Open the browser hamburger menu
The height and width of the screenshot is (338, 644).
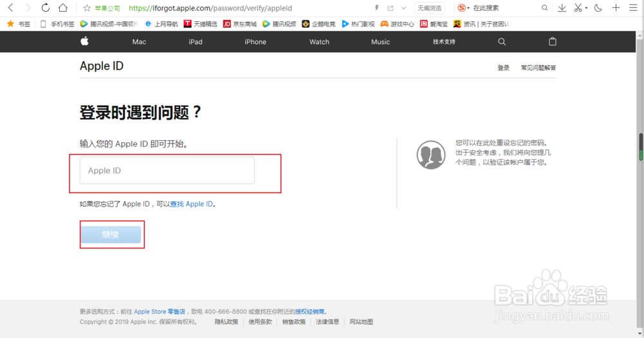point(633,7)
